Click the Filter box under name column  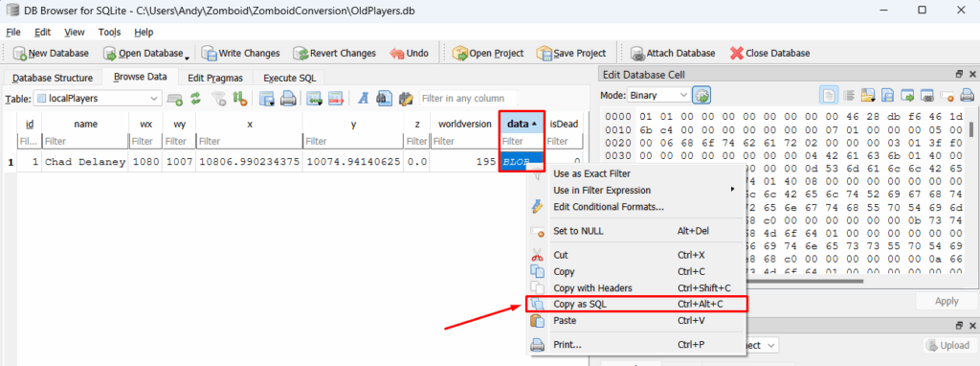85,142
